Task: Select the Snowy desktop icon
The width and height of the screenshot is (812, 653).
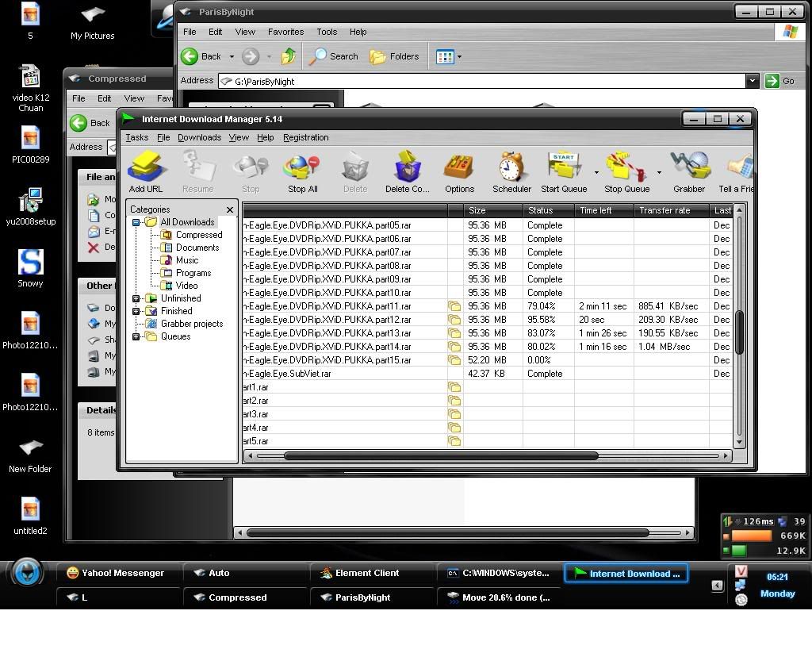Action: tap(31, 268)
